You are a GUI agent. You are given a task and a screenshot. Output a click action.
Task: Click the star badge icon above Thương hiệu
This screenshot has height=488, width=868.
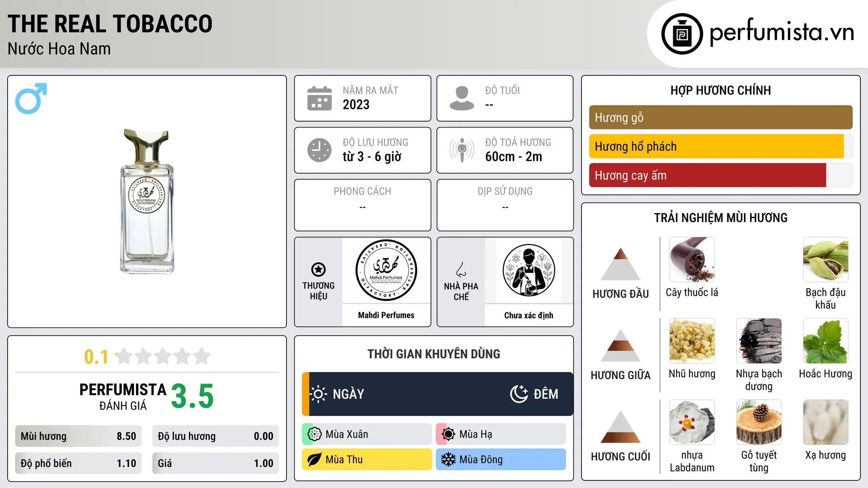click(x=318, y=269)
